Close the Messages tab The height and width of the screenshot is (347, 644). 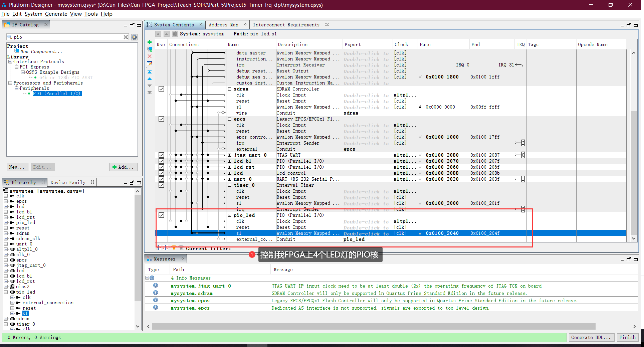coord(183,258)
